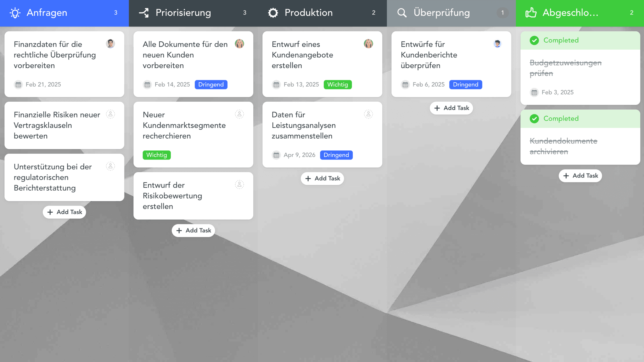Click the Priorisierung arrows icon
The height and width of the screenshot is (362, 644).
tap(144, 13)
